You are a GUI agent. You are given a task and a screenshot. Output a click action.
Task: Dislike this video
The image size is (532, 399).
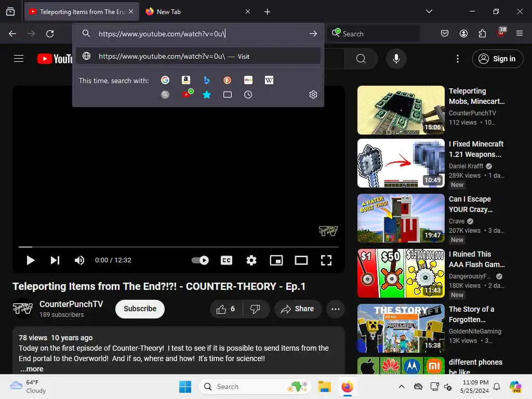tap(256, 309)
